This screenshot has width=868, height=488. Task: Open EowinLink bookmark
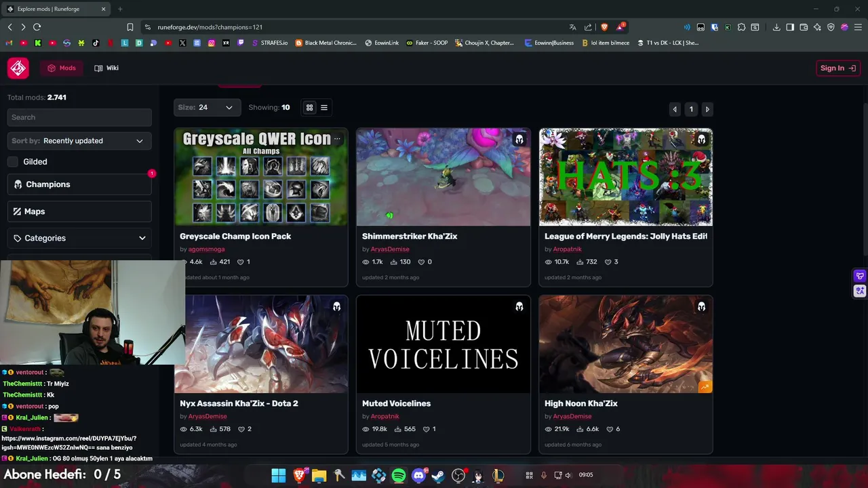[382, 43]
